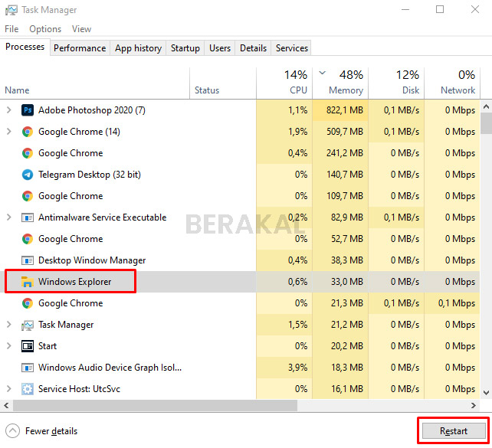Viewport: 492px width, 448px height.
Task: Click the 1,5% CPU value
Action: 297,325
